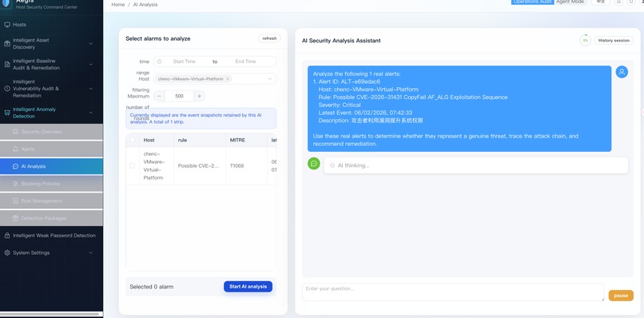This screenshot has width=644, height=318.
Task: Switch to Agent Mode
Action: 570,2
